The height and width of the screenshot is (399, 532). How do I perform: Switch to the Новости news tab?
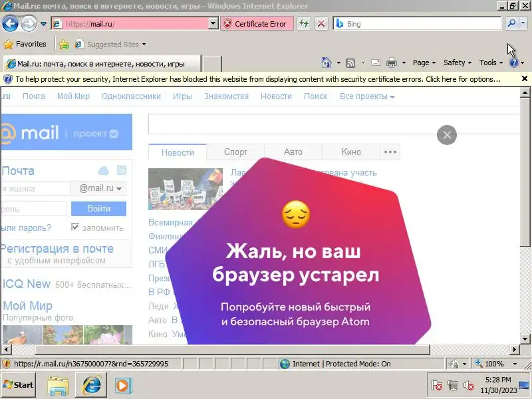[x=178, y=152]
